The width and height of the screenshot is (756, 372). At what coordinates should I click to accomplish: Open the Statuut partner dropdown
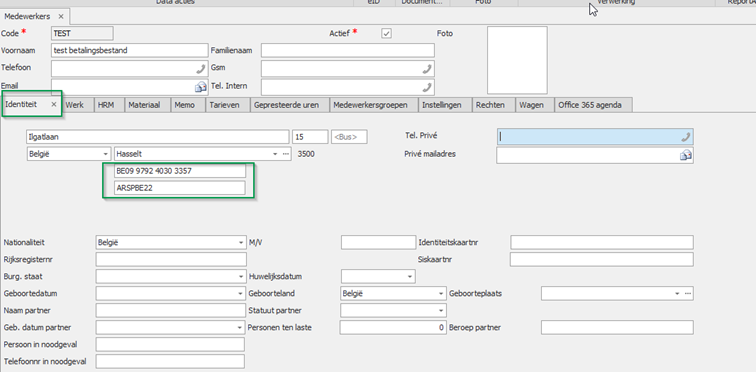441,311
